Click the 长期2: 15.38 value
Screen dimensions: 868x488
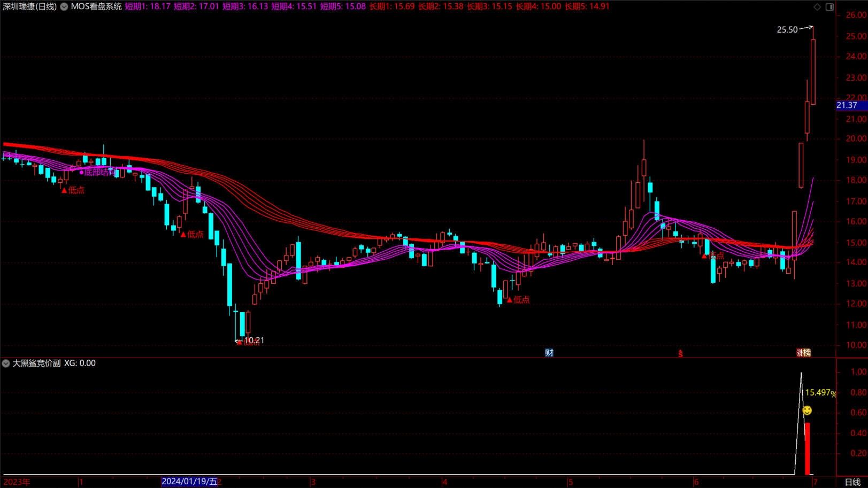(441, 7)
